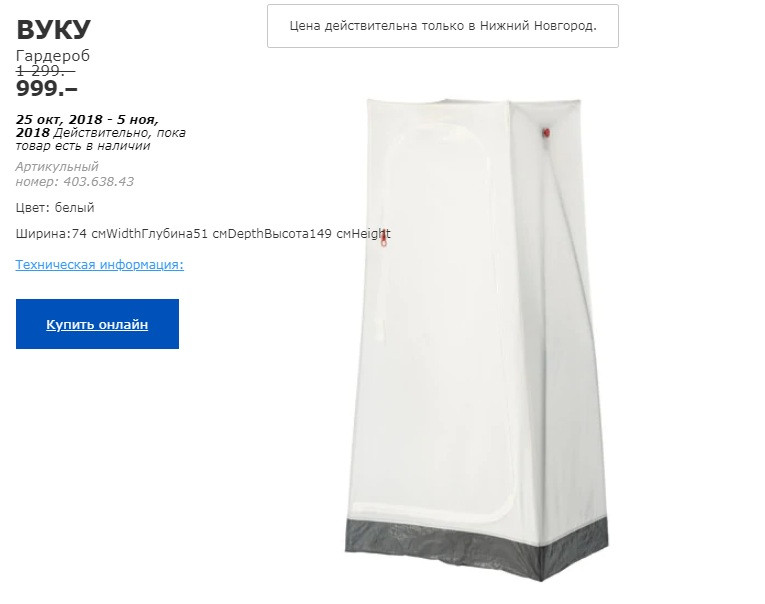
Task: Click the red snap button atop the wardrobe
Action: coord(546,133)
